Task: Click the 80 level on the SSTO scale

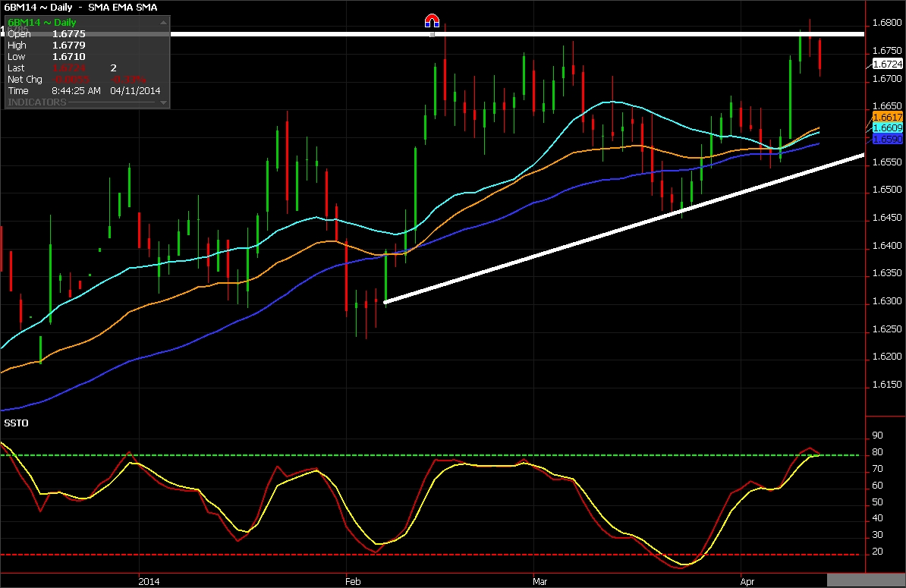Action: [877, 451]
